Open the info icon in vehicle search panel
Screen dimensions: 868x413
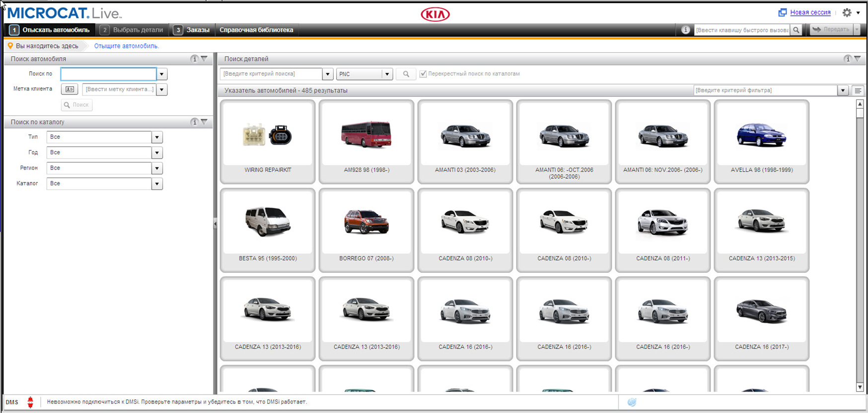(x=194, y=59)
